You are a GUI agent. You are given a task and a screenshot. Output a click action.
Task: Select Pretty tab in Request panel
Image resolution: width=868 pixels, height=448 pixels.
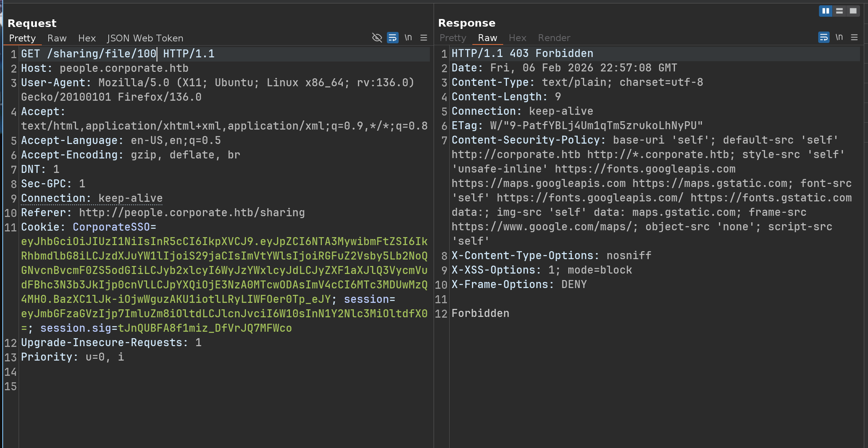point(22,38)
